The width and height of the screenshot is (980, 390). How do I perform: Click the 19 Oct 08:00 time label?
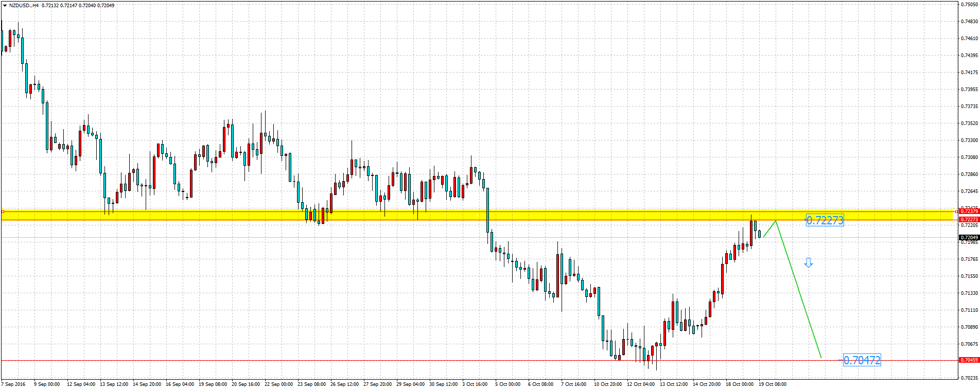[772, 384]
